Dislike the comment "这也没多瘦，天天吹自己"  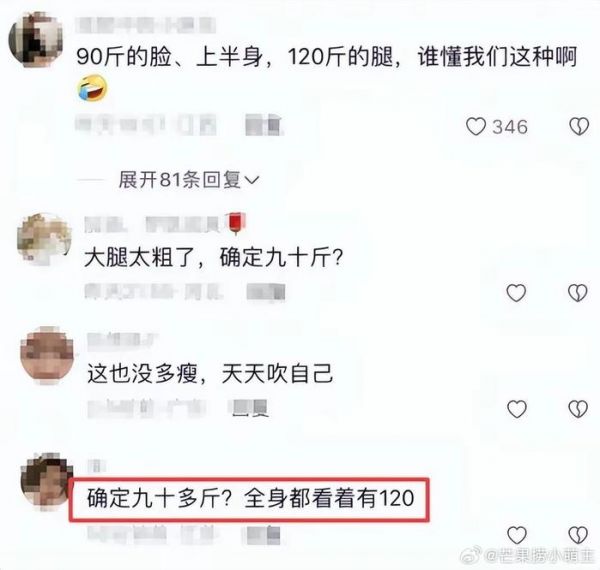(x=578, y=409)
